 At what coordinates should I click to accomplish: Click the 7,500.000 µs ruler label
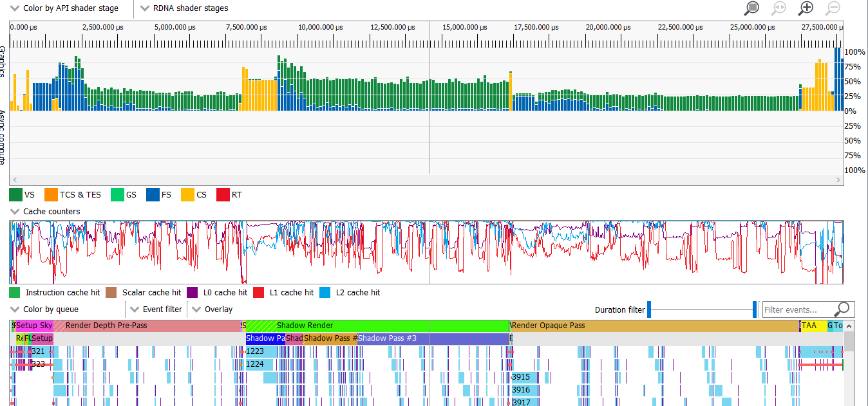[x=247, y=27]
